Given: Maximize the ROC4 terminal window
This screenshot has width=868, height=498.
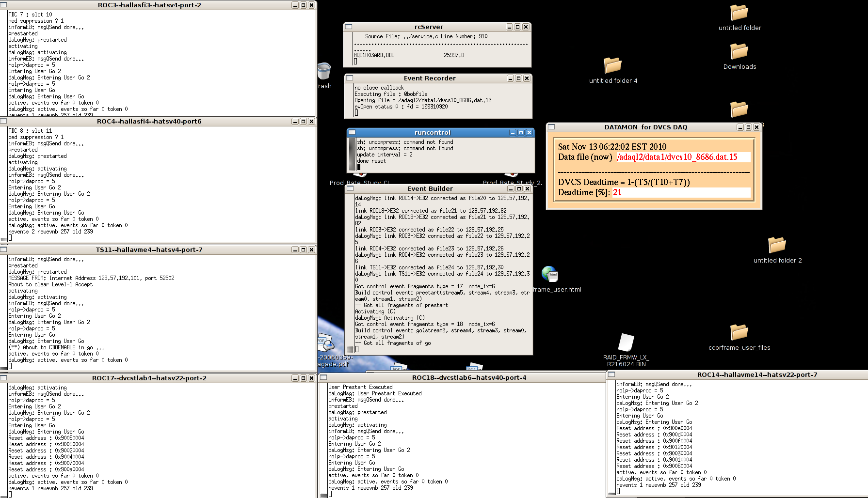Looking at the screenshot, I should pyautogui.click(x=303, y=122).
